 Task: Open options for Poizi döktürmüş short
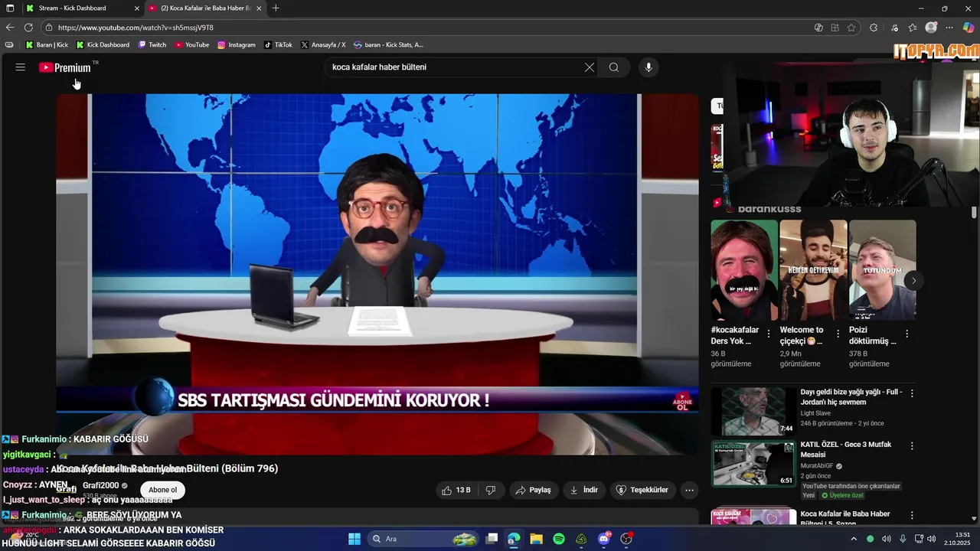point(906,334)
